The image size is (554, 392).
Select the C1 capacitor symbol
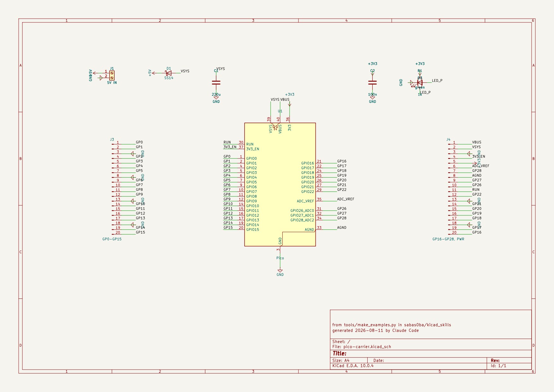tap(216, 82)
